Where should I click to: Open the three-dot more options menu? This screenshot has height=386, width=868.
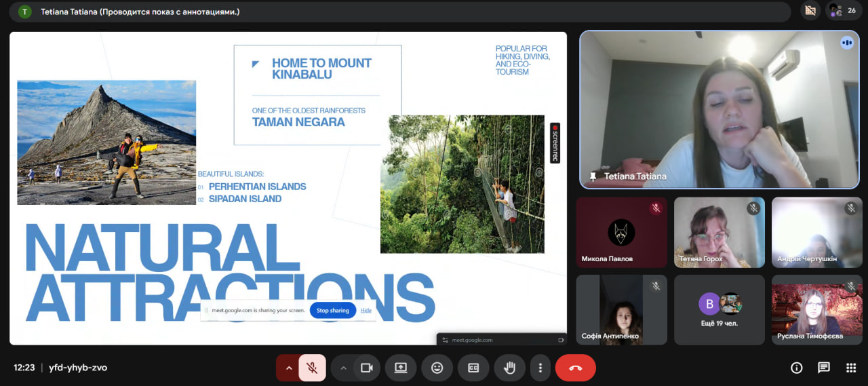tap(540, 368)
